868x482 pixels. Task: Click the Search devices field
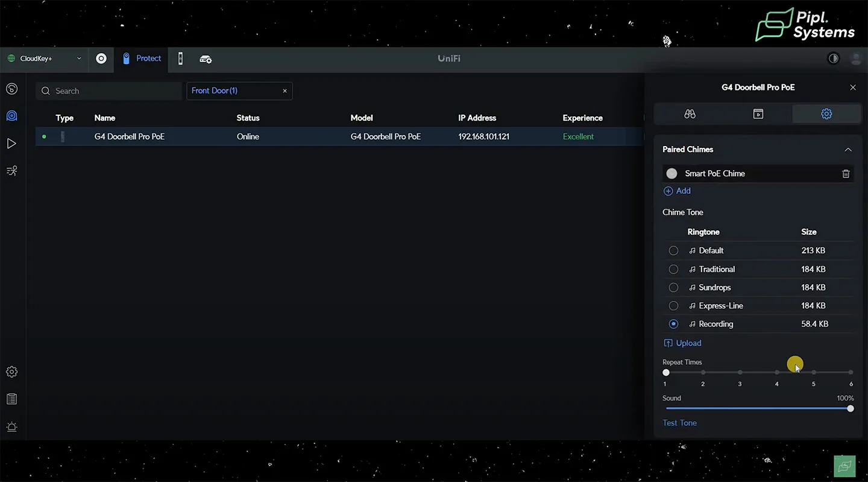[108, 91]
